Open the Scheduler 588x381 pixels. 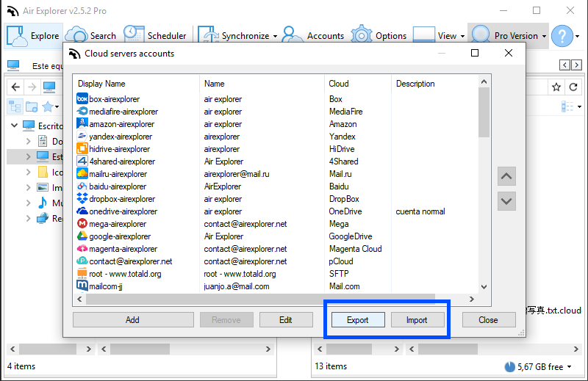pyautogui.click(x=155, y=35)
